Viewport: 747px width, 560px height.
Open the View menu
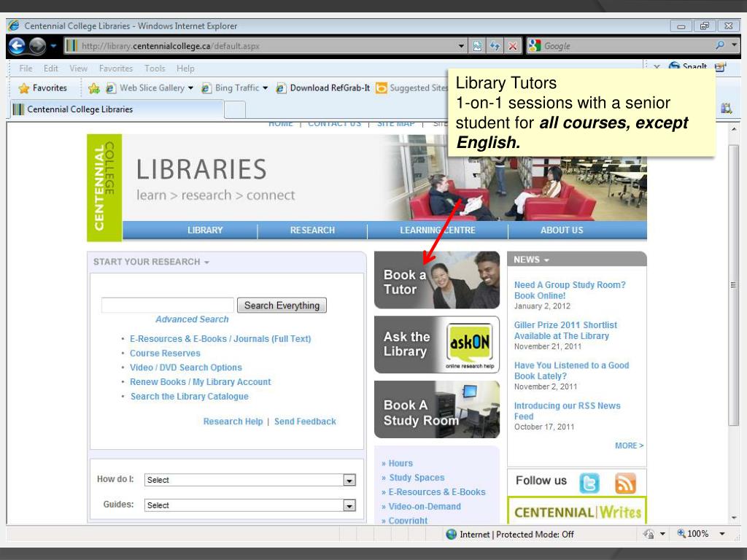tap(79, 69)
